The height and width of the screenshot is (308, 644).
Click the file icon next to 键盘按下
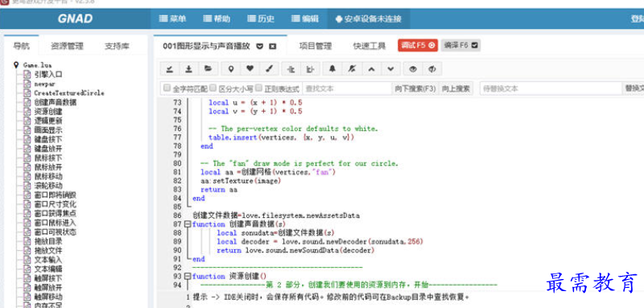pos(27,139)
